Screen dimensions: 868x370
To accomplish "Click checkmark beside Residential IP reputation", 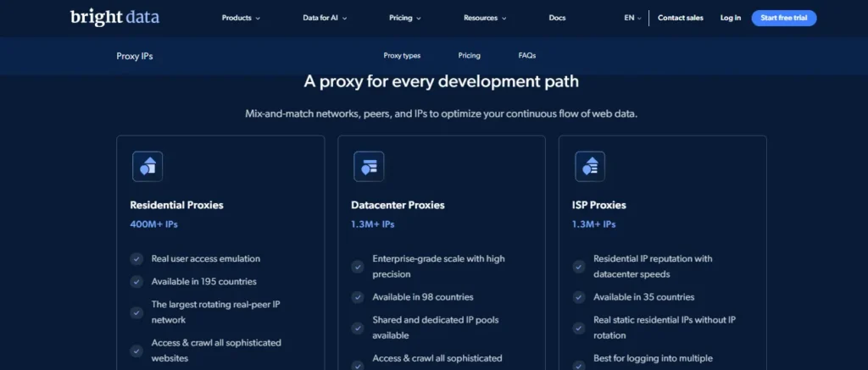I will [578, 267].
